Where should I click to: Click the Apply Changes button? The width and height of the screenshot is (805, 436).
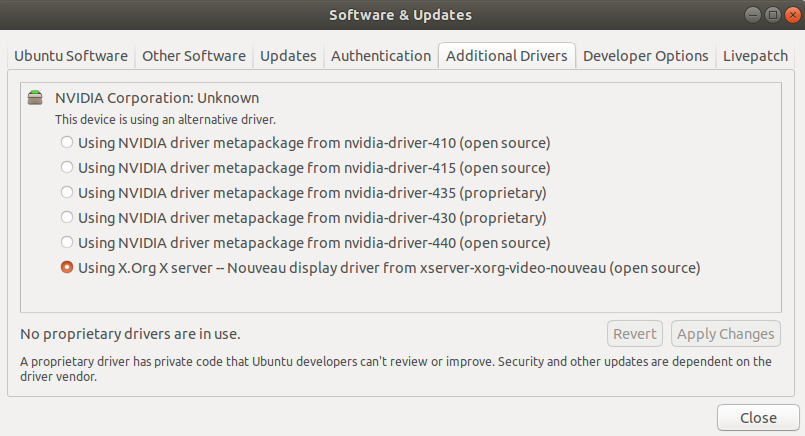point(725,334)
